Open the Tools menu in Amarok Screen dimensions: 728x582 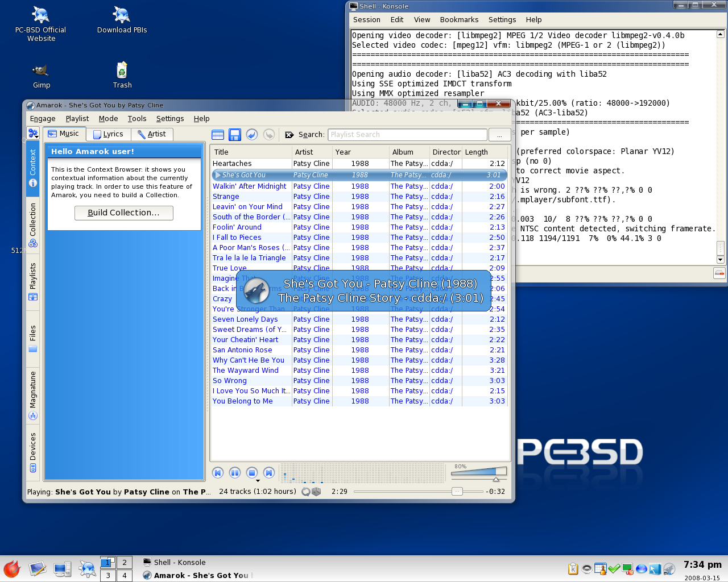[137, 119]
